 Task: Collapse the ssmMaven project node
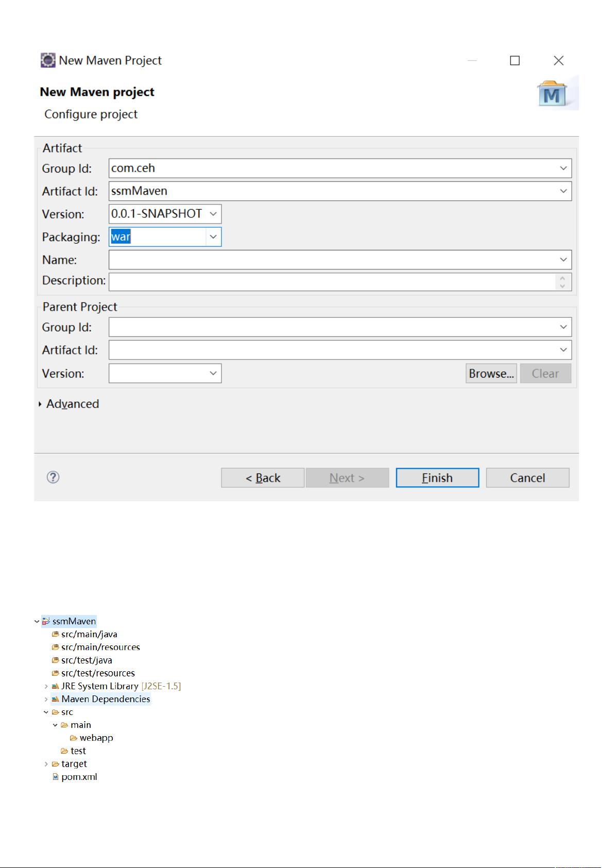pos(37,621)
